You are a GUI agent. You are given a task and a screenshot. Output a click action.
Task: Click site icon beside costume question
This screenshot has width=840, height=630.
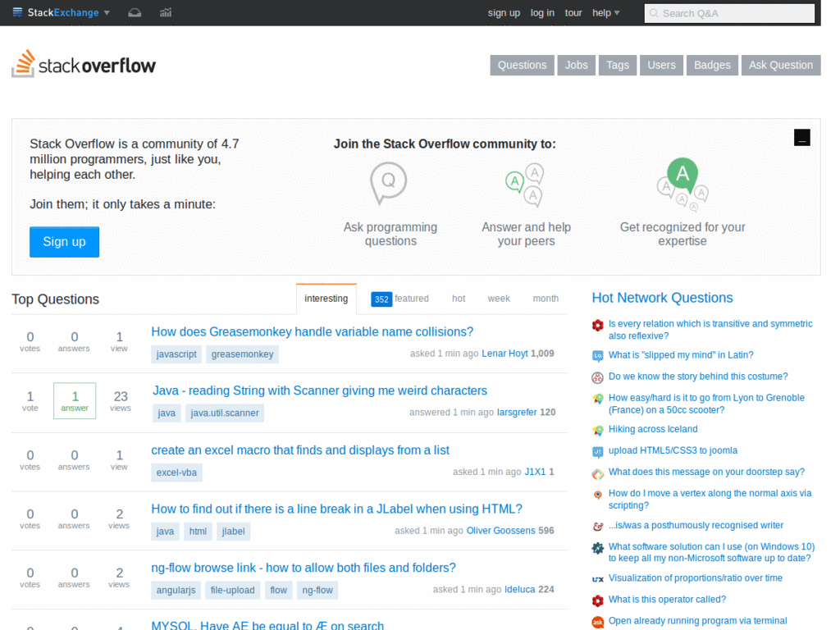(x=598, y=377)
